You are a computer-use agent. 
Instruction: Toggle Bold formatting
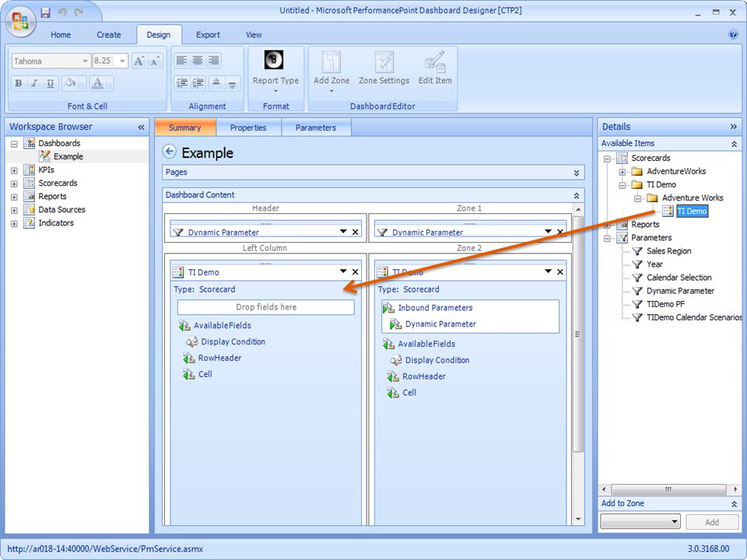[18, 83]
